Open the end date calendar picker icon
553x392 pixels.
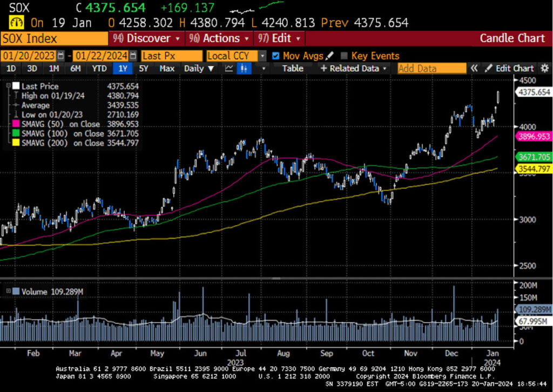(x=133, y=56)
